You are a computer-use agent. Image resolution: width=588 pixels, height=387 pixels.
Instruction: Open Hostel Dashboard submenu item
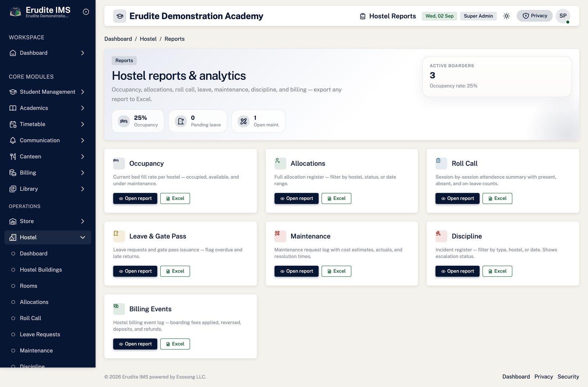(48, 254)
